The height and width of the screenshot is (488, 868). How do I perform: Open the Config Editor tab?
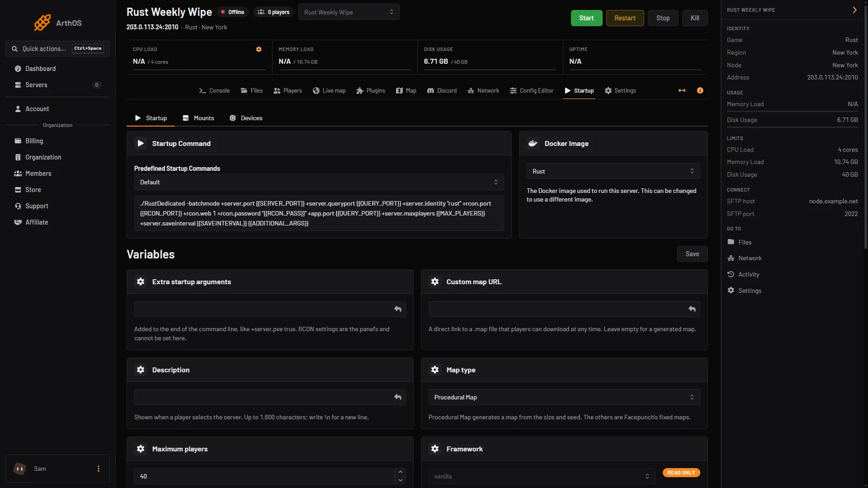click(532, 90)
